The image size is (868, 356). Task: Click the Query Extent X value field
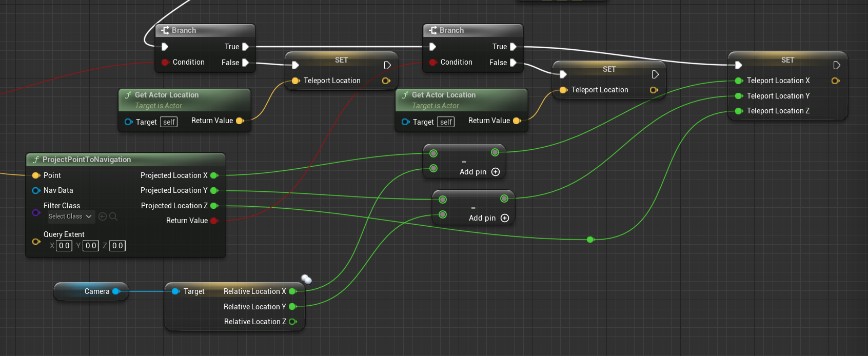tap(64, 246)
